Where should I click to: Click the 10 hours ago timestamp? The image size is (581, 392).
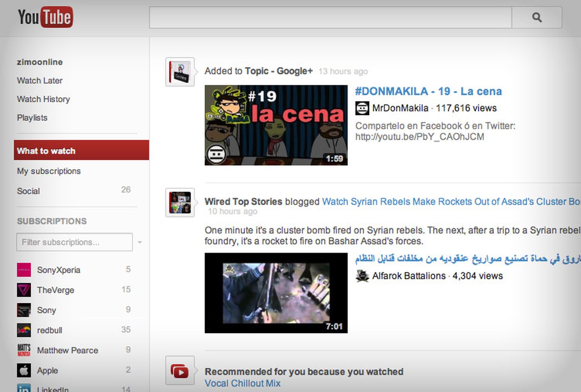(x=233, y=212)
